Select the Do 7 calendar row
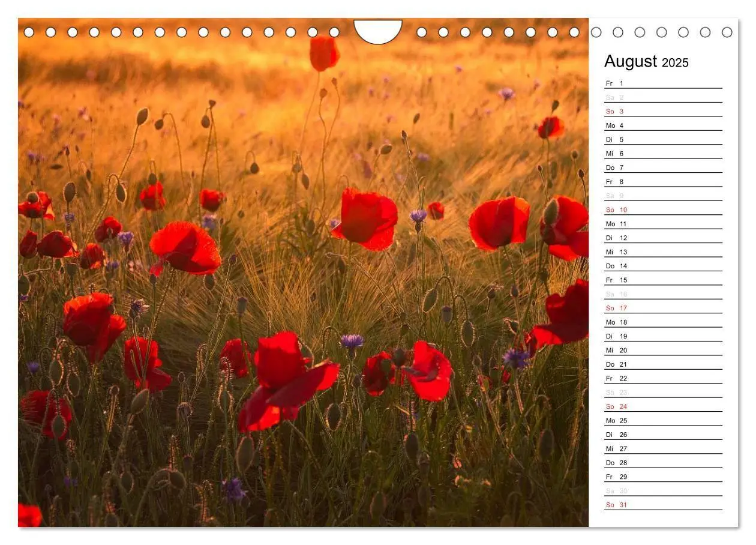756x545 pixels. tap(663, 167)
